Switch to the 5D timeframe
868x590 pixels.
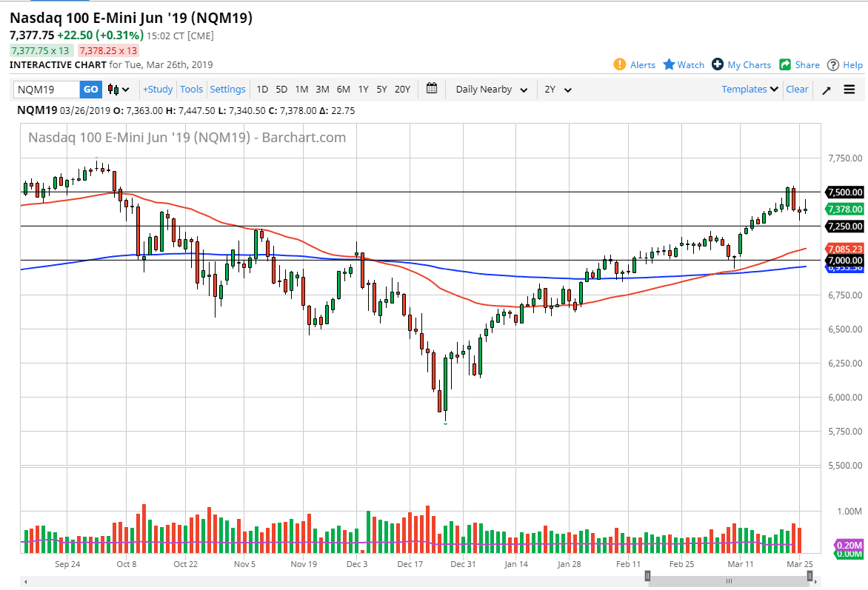pos(281,89)
